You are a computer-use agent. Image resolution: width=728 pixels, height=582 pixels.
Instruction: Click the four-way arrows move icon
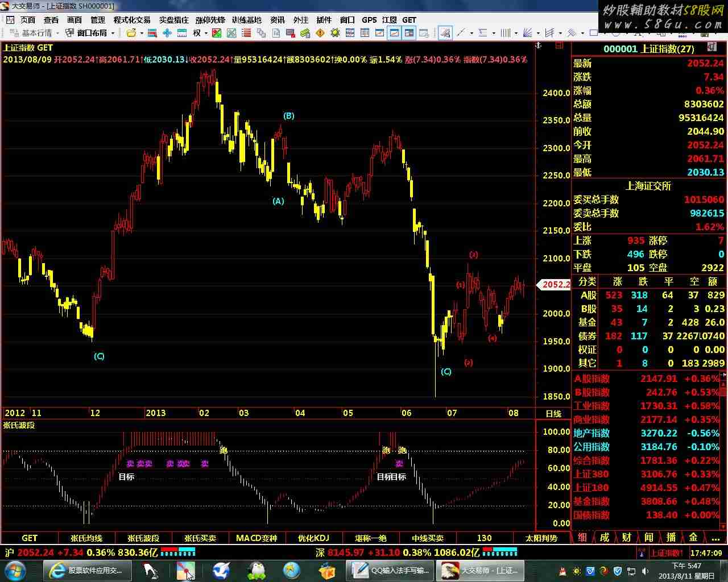coord(167,33)
